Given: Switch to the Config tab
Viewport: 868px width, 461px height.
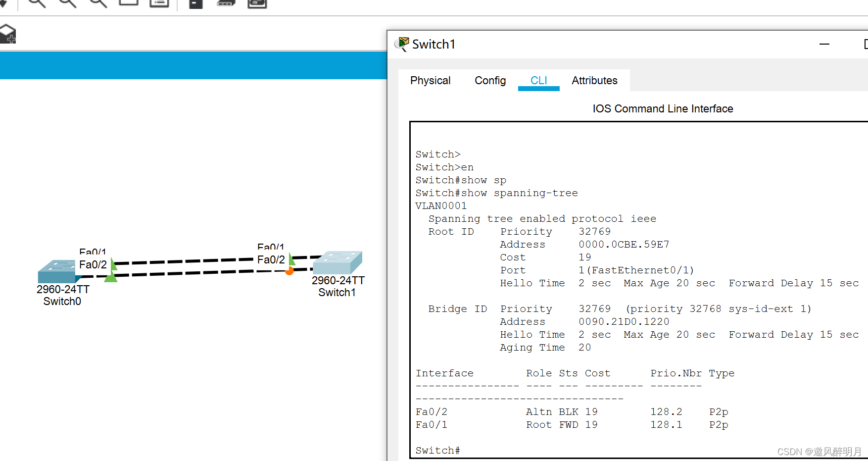Looking at the screenshot, I should tap(490, 81).
